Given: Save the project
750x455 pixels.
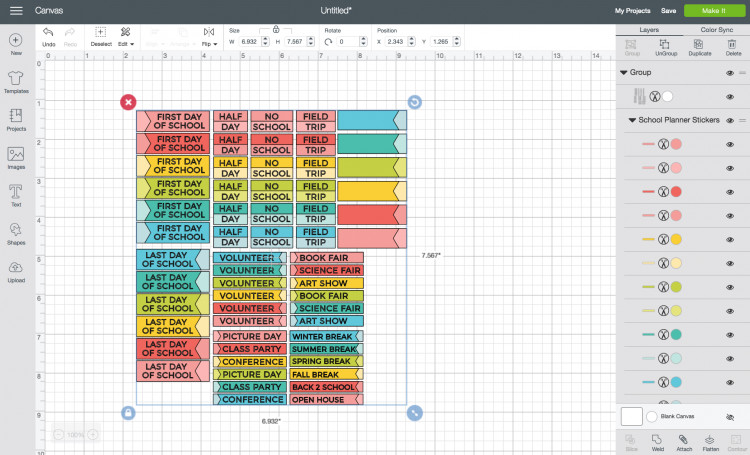Looking at the screenshot, I should (x=668, y=11).
